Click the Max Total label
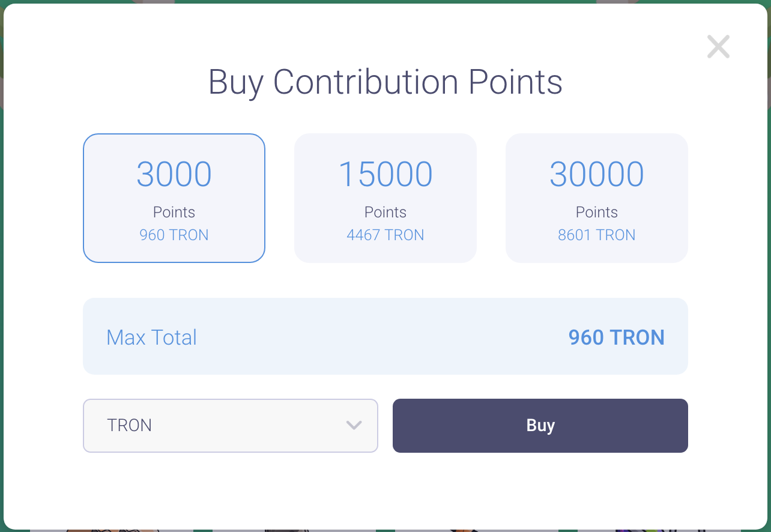771x532 pixels. pyautogui.click(x=151, y=337)
